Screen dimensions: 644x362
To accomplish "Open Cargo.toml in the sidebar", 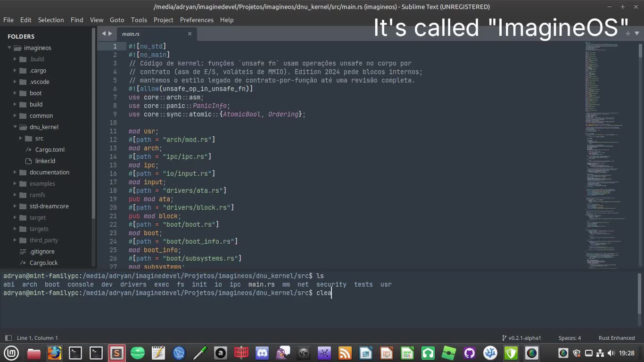I will [x=50, y=149].
